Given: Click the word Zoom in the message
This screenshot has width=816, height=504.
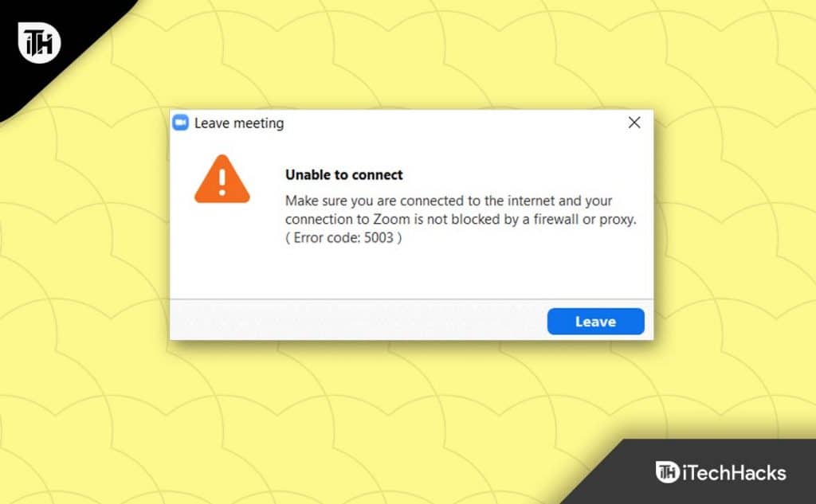Looking at the screenshot, I should pos(391,219).
